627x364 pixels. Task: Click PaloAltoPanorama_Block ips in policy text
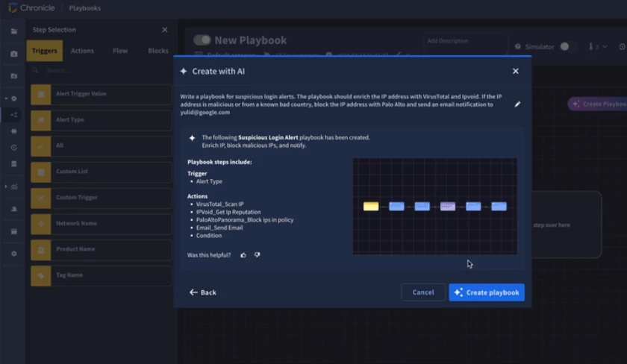click(x=244, y=220)
